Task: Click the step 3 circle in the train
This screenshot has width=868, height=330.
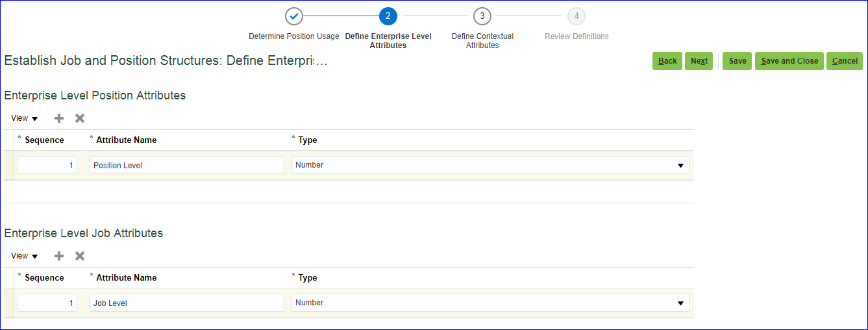Action: tap(482, 16)
